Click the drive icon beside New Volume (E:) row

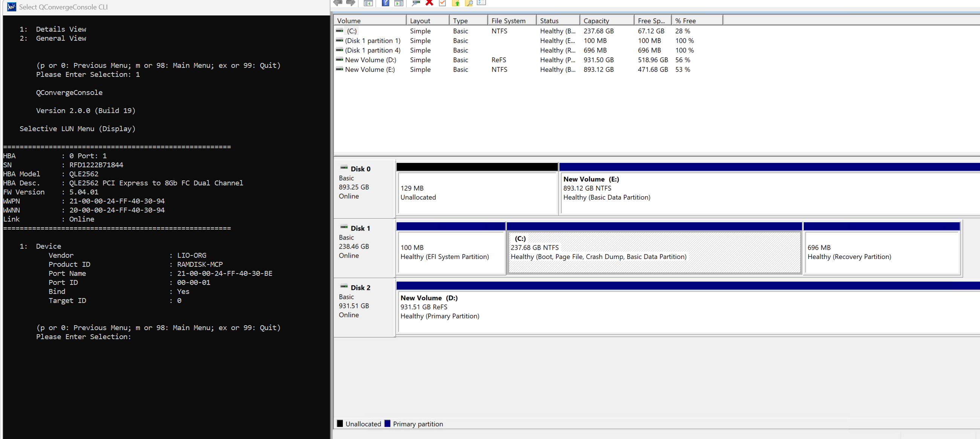point(339,69)
